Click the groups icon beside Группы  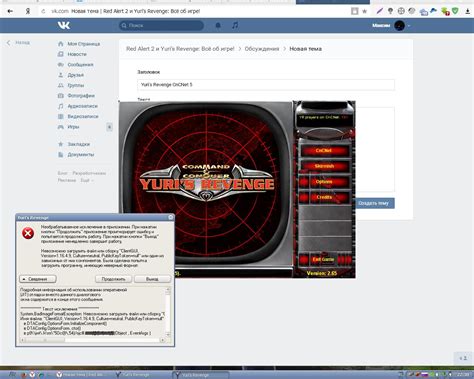[61, 85]
